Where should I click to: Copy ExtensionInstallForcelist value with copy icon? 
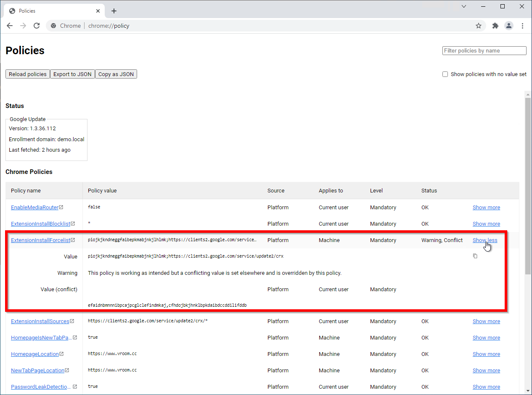pyautogui.click(x=475, y=256)
